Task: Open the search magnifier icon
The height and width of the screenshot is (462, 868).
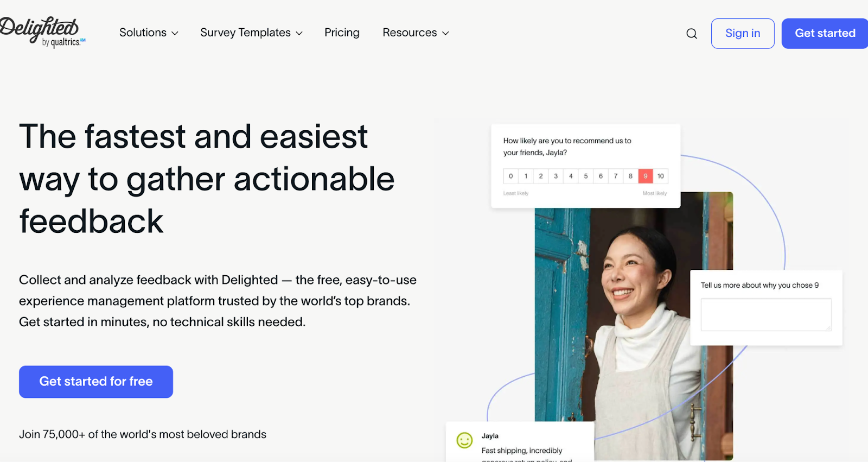Action: pyautogui.click(x=692, y=34)
